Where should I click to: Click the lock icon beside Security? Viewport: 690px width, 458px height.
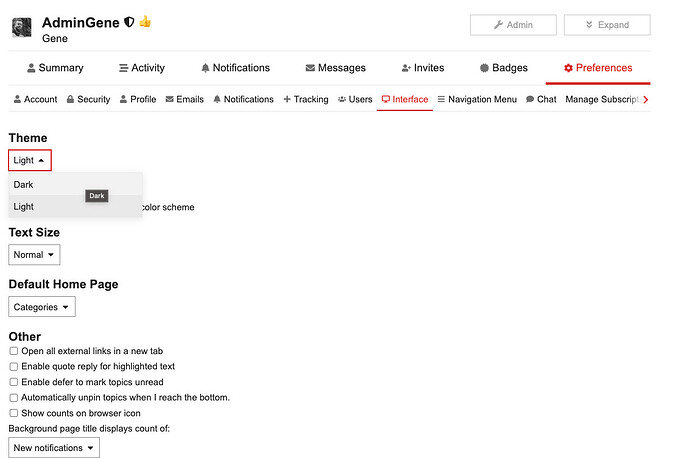click(x=70, y=99)
